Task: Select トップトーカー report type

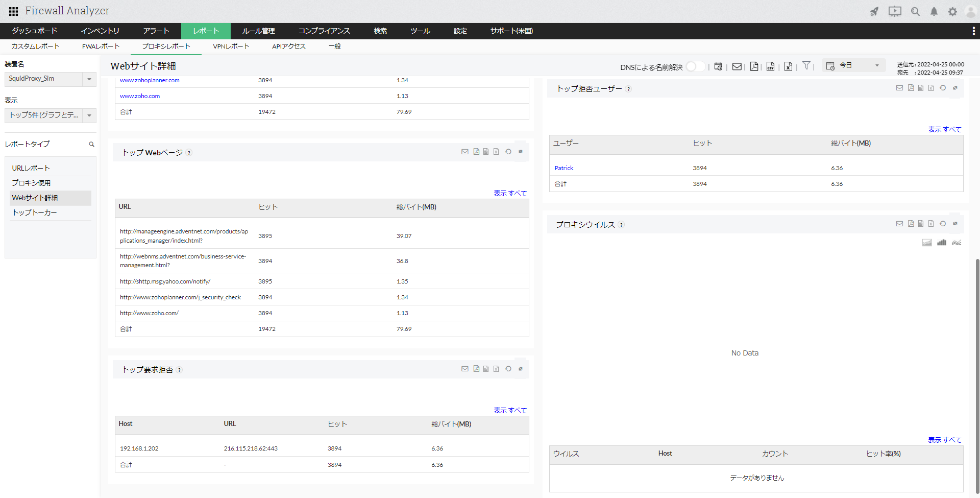Action: point(35,212)
